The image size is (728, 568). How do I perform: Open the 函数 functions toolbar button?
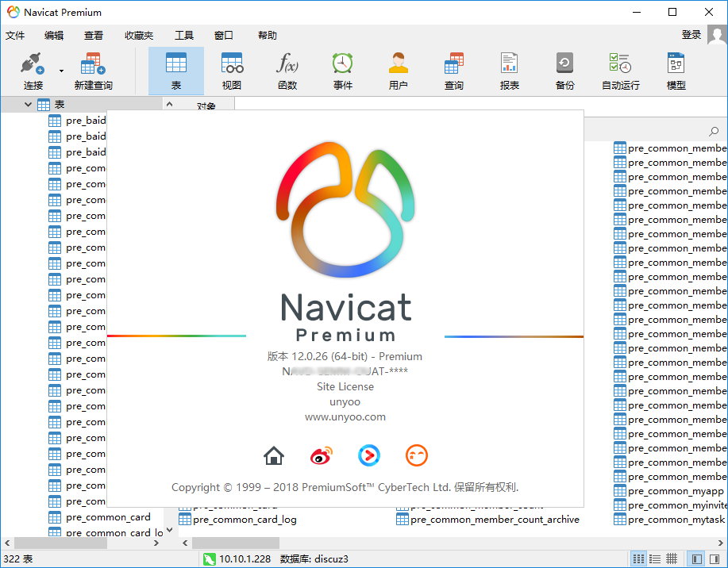pyautogui.click(x=287, y=71)
